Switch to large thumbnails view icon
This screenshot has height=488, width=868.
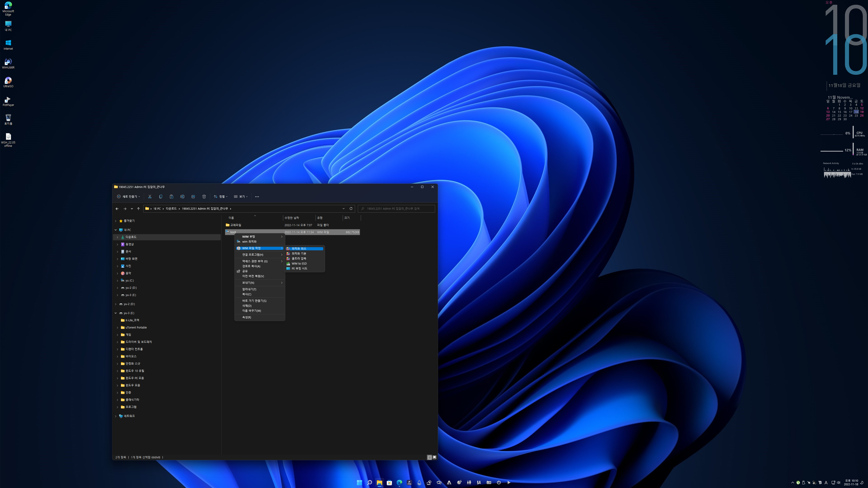[x=434, y=457]
